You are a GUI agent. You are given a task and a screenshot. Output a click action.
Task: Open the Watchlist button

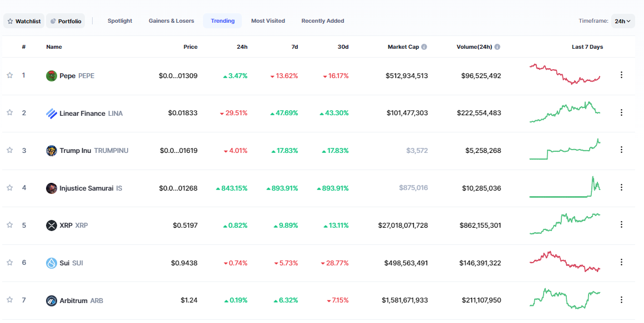pos(24,21)
